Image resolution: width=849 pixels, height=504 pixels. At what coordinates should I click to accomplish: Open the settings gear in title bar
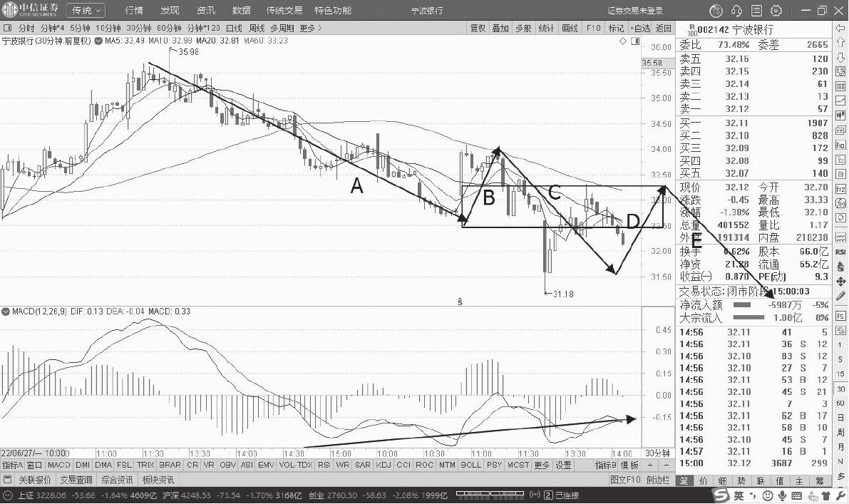tap(776, 10)
